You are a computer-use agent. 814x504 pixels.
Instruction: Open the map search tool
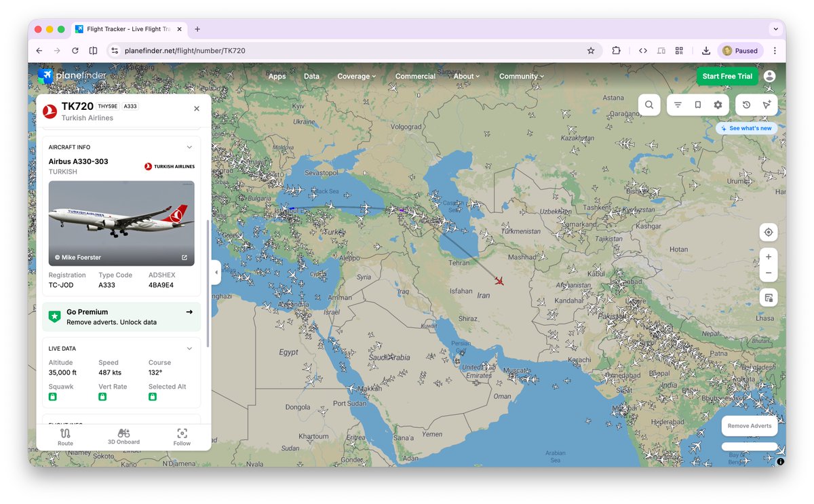[648, 104]
